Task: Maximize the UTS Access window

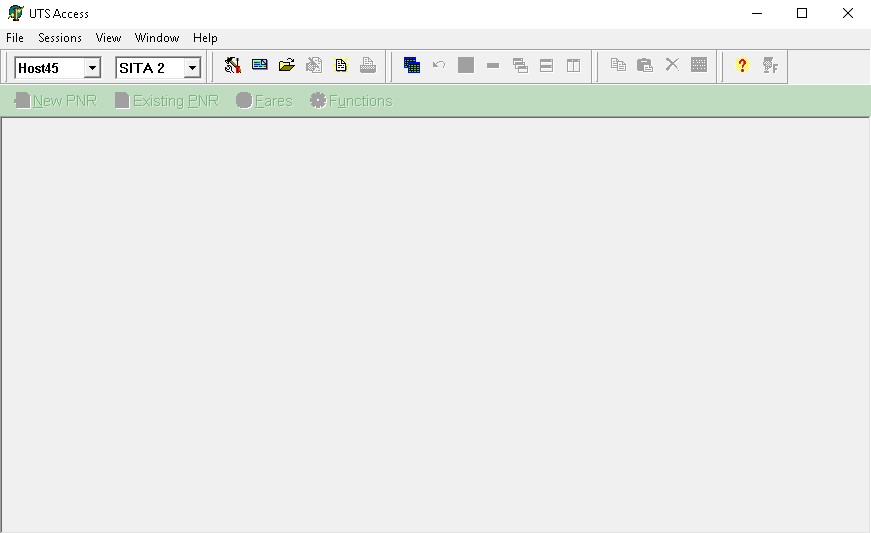Action: click(x=802, y=13)
